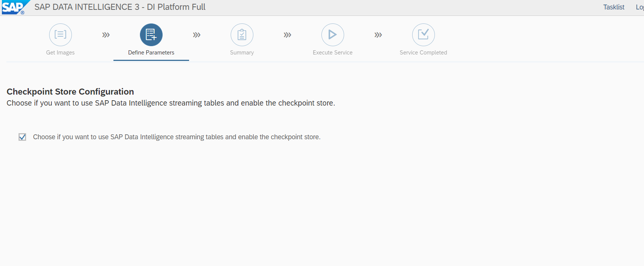Click the Get Images step icon
The image size is (644, 266).
tap(61, 35)
